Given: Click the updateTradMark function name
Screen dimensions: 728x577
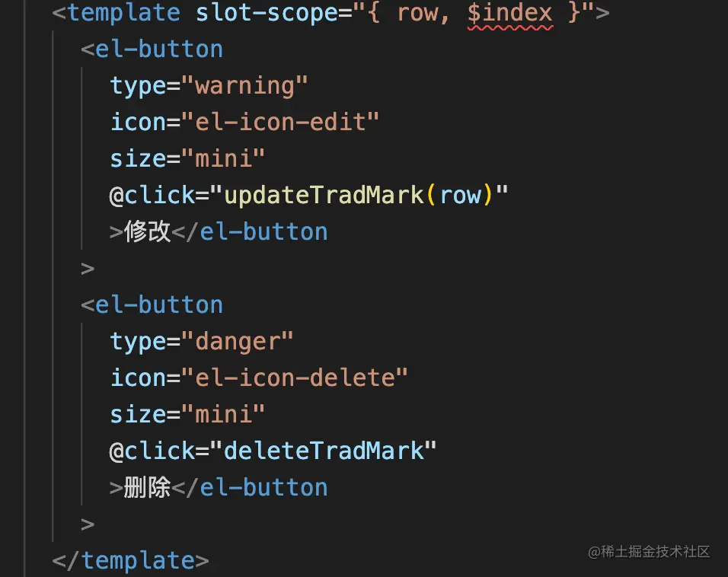Looking at the screenshot, I should click(324, 195).
